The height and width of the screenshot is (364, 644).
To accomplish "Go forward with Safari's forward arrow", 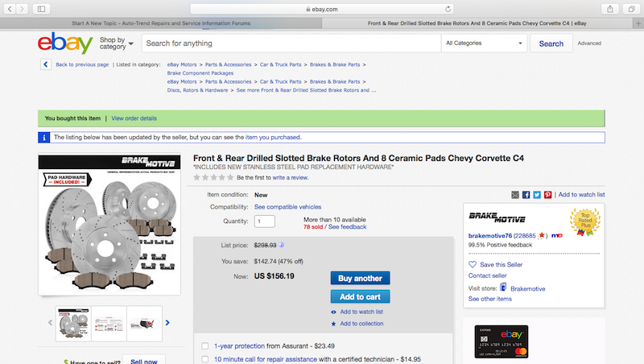I will point(23,9).
